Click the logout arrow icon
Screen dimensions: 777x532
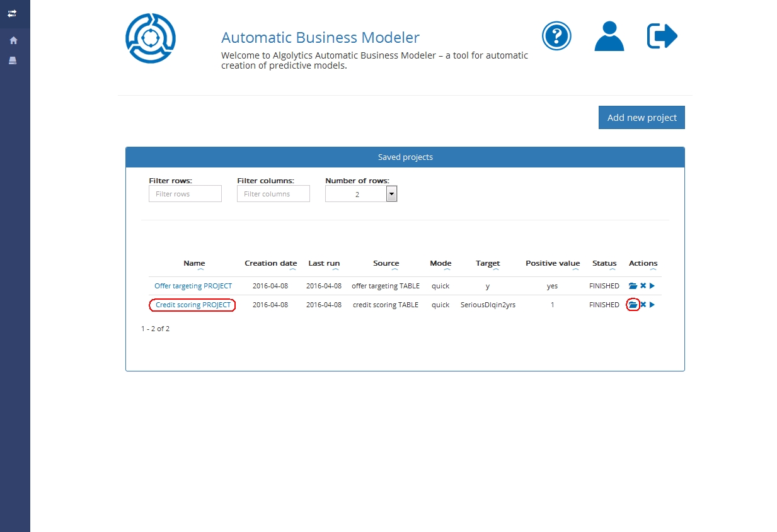[662, 36]
